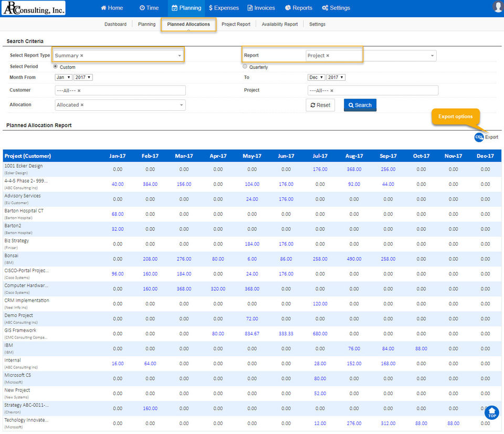Open the user profile avatar
Screen dimensions: 504x434
(498, 7)
